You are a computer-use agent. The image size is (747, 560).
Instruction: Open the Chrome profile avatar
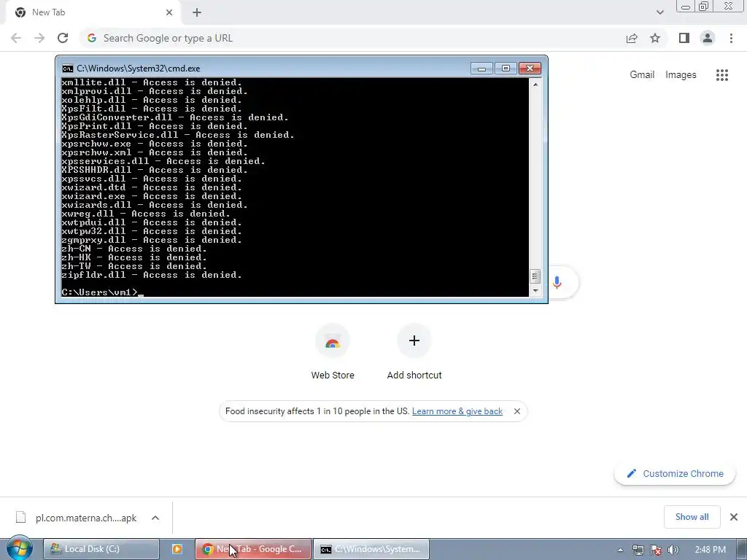[708, 38]
